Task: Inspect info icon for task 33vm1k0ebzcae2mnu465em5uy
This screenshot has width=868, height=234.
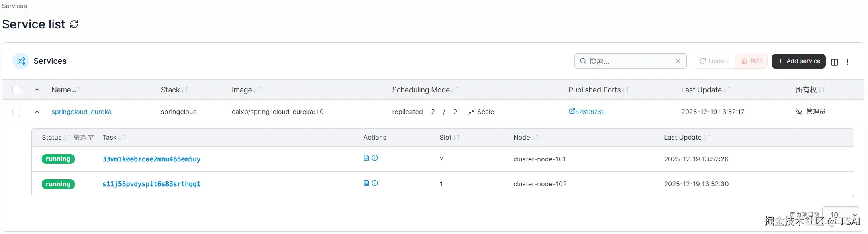Action: [375, 158]
